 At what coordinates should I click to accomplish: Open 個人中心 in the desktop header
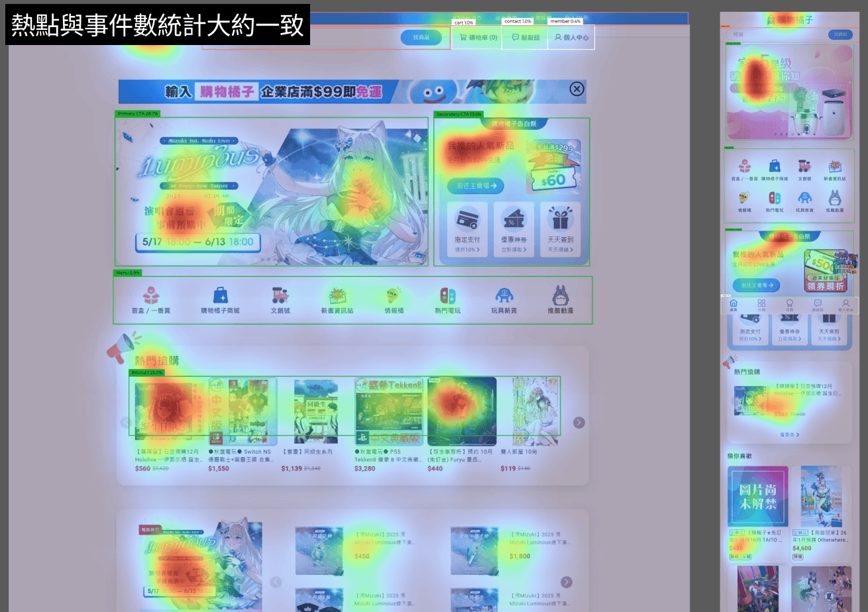[x=571, y=38]
